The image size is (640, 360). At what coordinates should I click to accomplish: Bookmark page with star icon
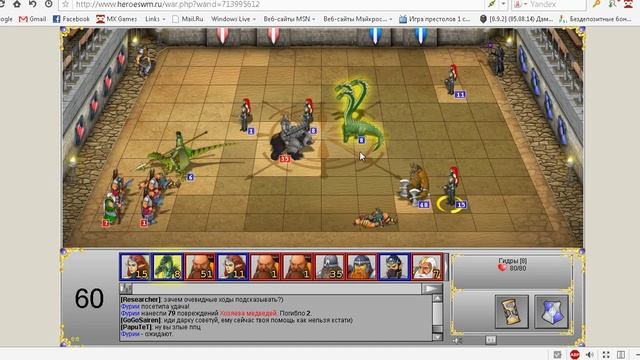tap(65, 4)
